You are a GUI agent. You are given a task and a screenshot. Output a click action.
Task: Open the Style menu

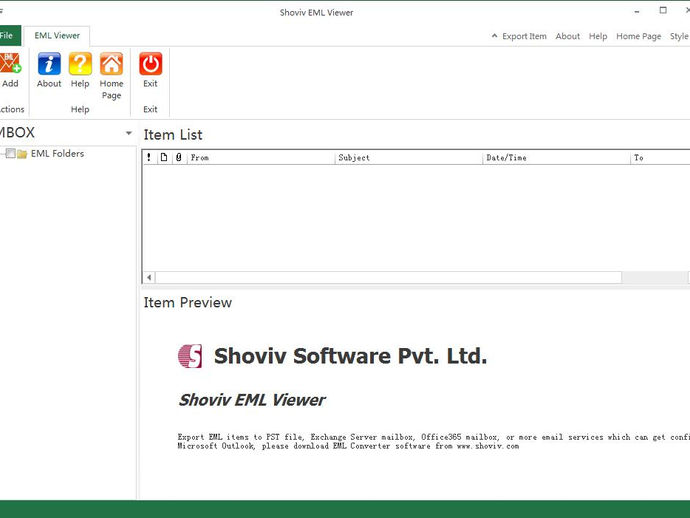(679, 36)
